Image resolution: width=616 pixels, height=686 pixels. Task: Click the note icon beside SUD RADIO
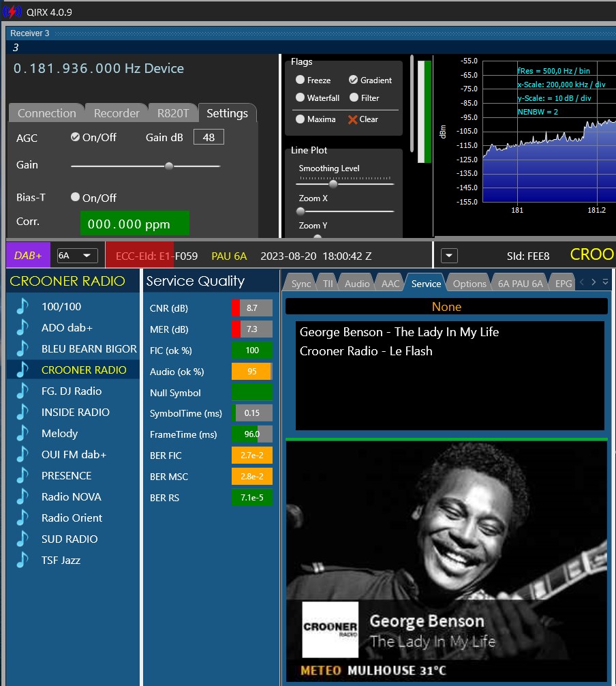point(22,539)
